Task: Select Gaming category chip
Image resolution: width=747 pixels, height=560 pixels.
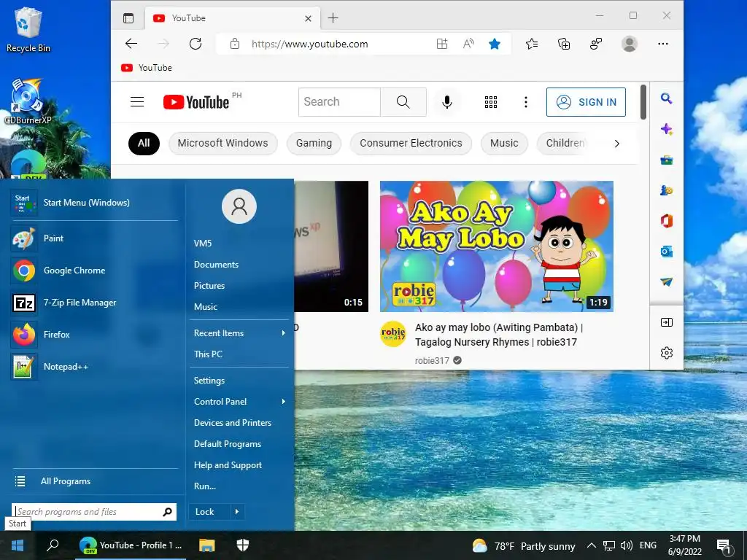Action: (314, 144)
